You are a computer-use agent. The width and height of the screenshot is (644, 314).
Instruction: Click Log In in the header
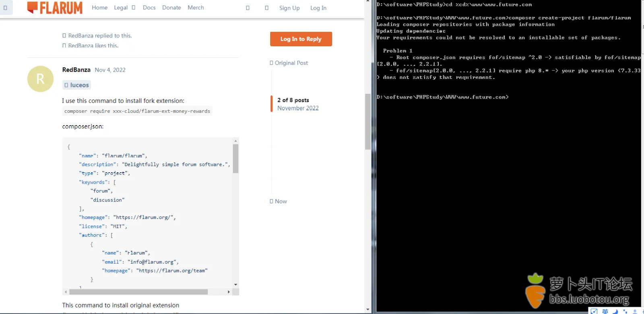[x=318, y=8]
